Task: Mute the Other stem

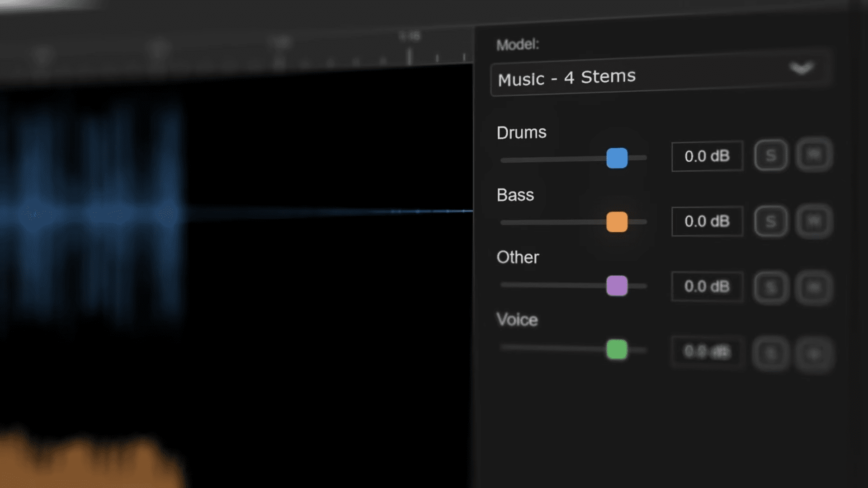Action: tap(814, 287)
